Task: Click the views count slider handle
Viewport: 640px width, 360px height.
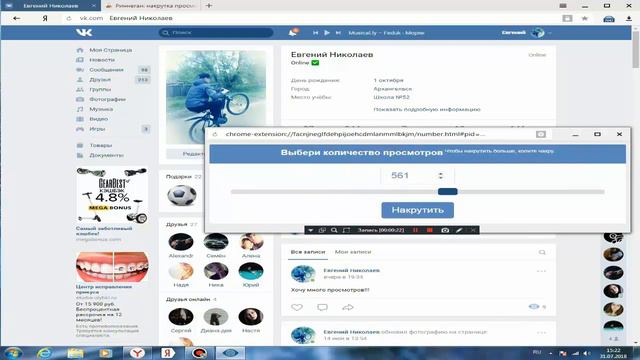Action: pos(447,191)
